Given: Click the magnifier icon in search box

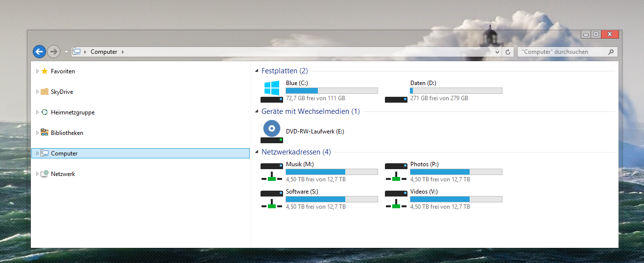Looking at the screenshot, I should click(x=611, y=52).
